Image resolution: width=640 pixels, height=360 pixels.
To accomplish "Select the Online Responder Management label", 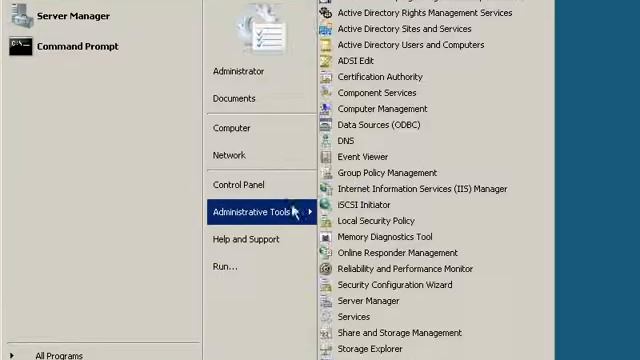I will (x=398, y=253).
